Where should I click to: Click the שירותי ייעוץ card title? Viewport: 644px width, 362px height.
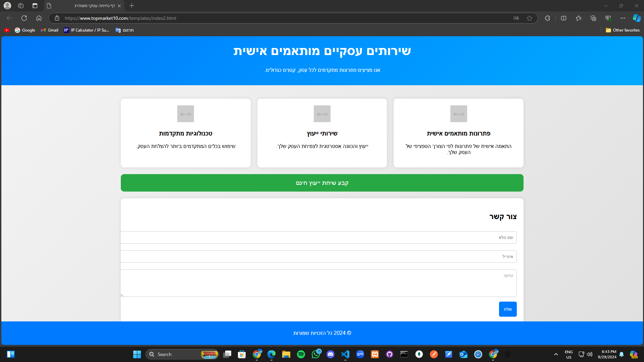point(322,133)
